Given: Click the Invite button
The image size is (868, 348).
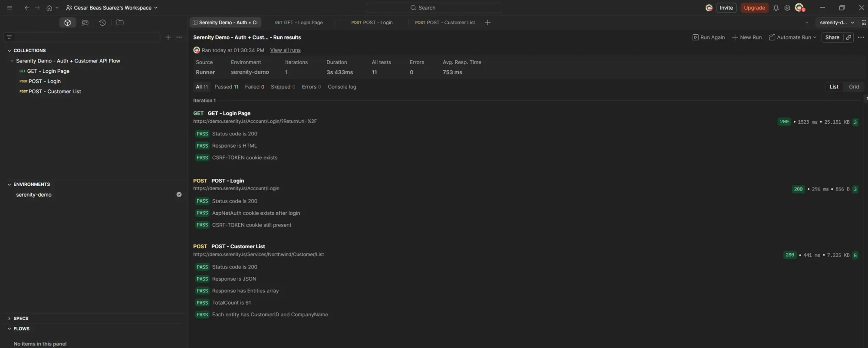Looking at the screenshot, I should (726, 8).
